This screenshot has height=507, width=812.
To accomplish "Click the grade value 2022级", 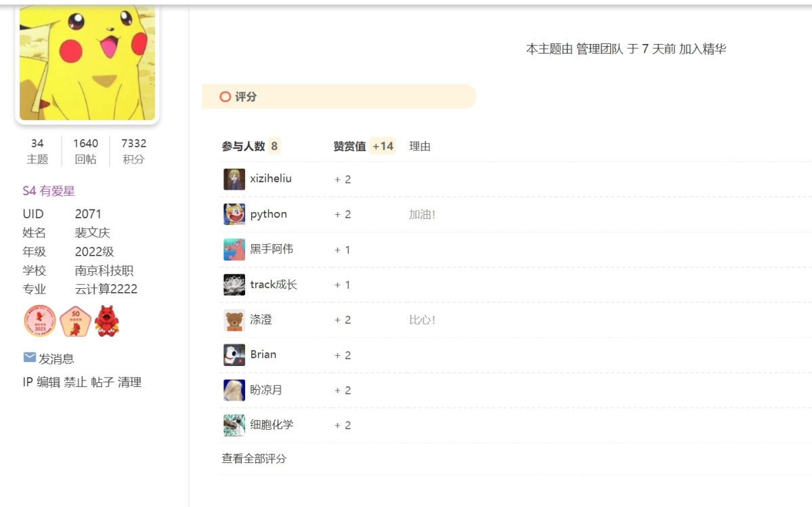I will [x=94, y=251].
